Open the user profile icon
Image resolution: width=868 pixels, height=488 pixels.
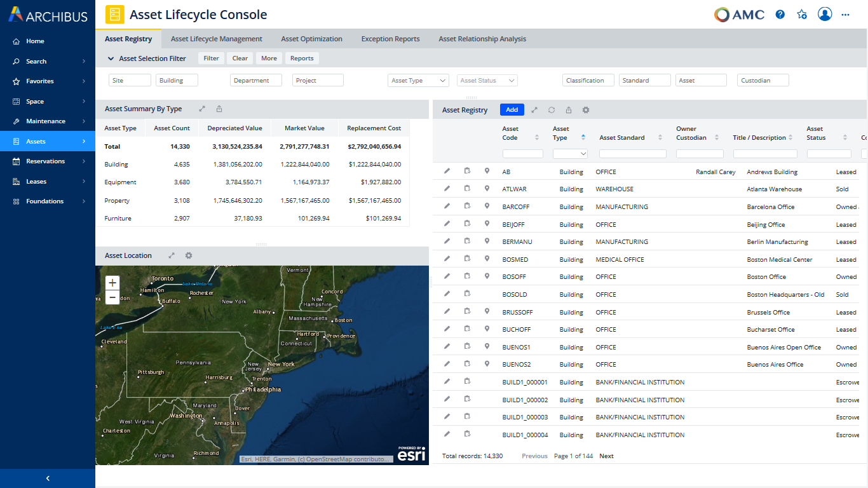click(x=825, y=14)
